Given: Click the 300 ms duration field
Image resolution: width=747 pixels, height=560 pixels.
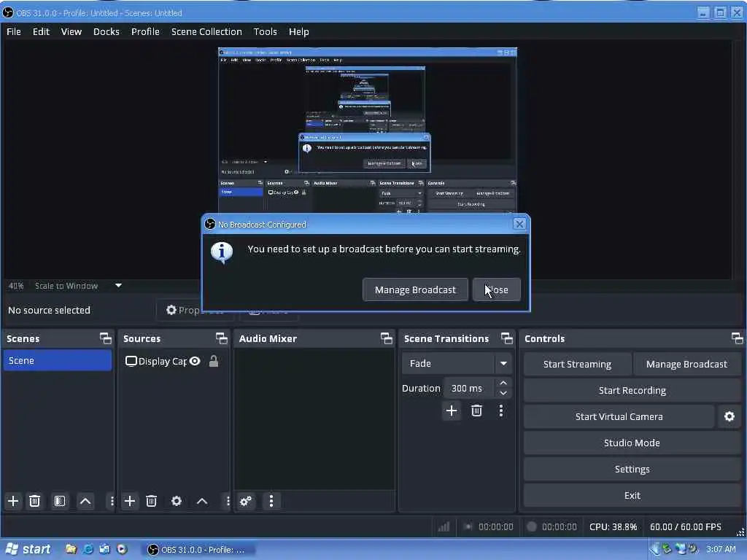Looking at the screenshot, I should pyautogui.click(x=469, y=388).
